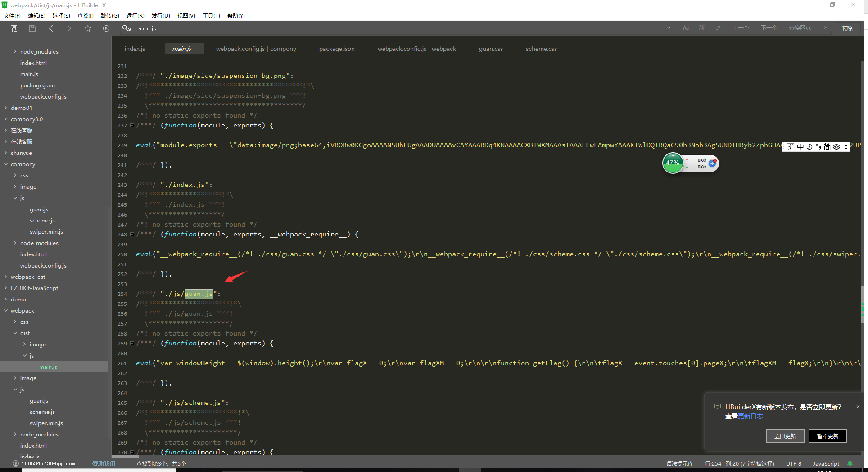Switch to the guan.css tab
Viewport: 868px width, 472px height.
click(491, 49)
